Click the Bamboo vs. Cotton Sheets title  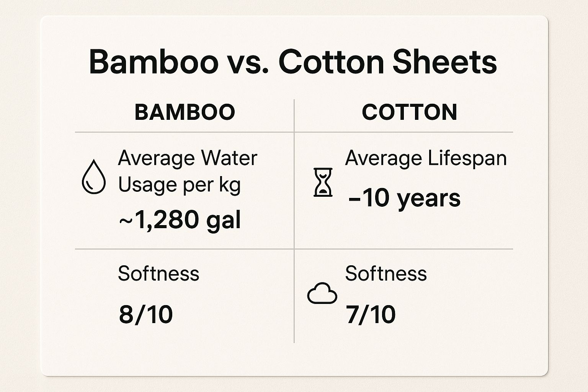(293, 62)
